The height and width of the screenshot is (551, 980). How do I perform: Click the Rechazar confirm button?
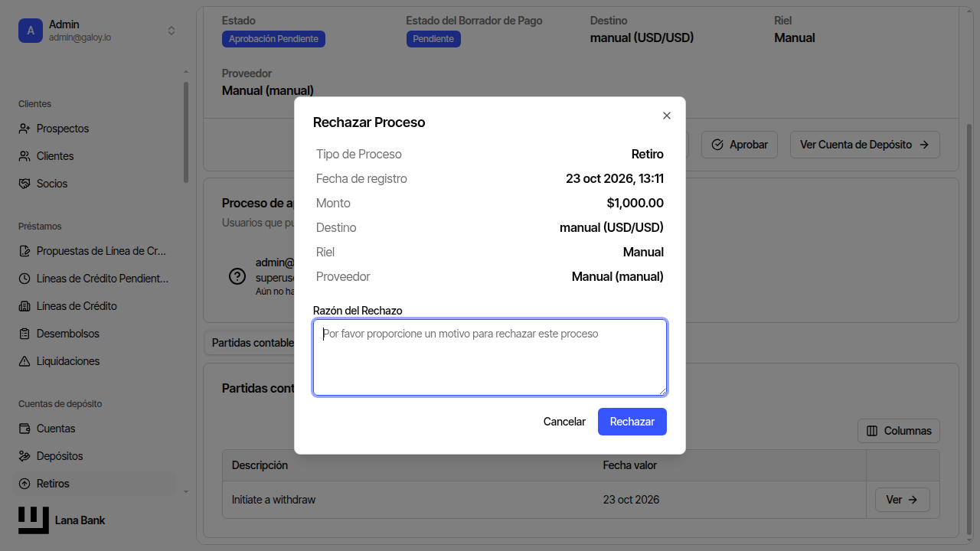pos(632,422)
